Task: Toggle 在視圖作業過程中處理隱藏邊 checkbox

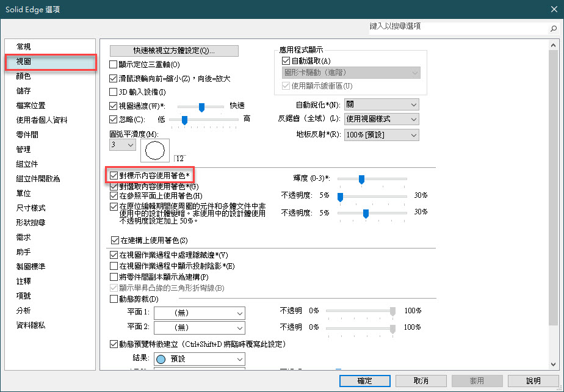Action: (x=114, y=255)
